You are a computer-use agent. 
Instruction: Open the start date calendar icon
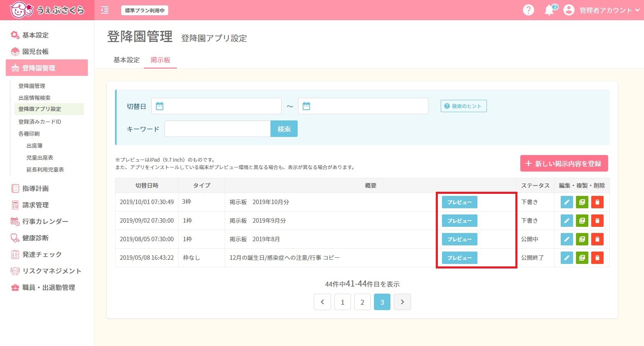tap(160, 106)
